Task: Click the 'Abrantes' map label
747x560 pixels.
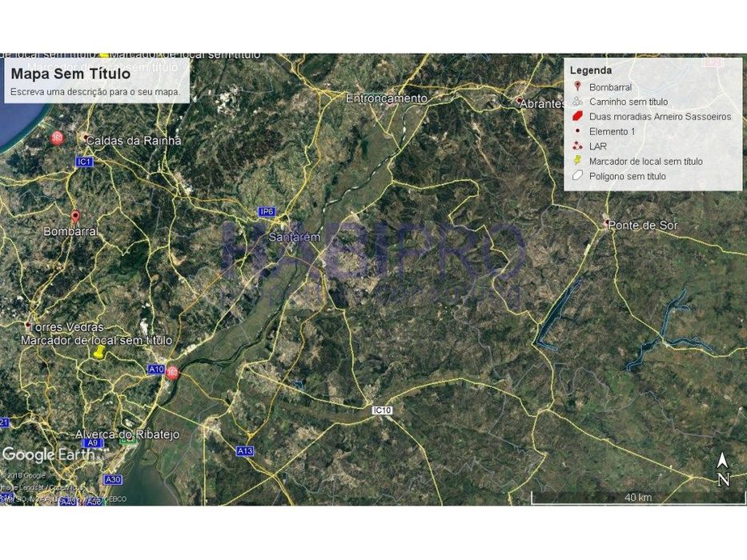Action: click(543, 103)
